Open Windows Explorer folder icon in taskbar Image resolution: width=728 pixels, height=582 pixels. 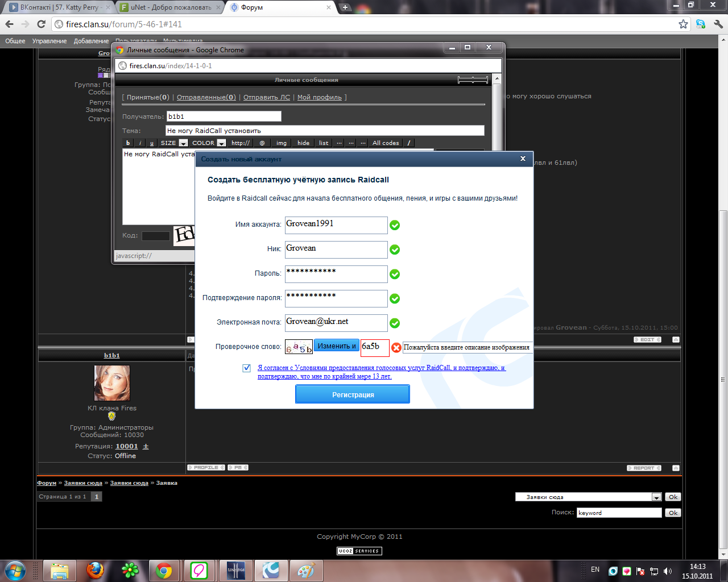pyautogui.click(x=60, y=570)
